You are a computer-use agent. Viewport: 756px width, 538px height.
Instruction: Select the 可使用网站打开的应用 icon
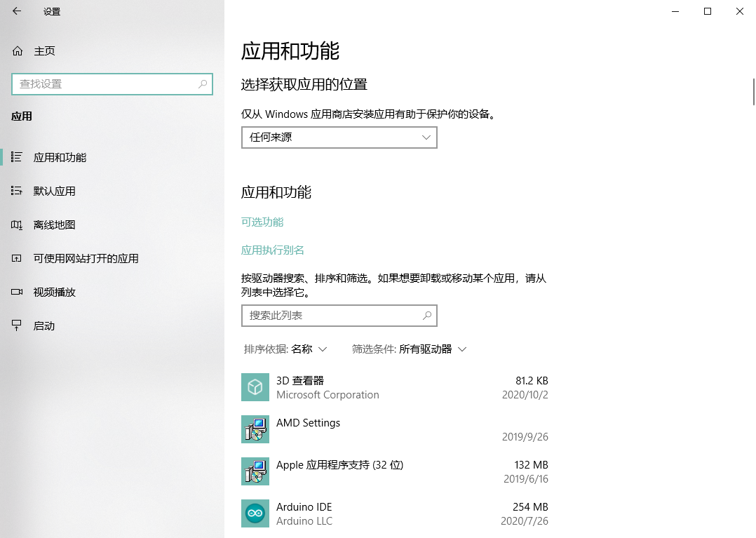pyautogui.click(x=17, y=258)
